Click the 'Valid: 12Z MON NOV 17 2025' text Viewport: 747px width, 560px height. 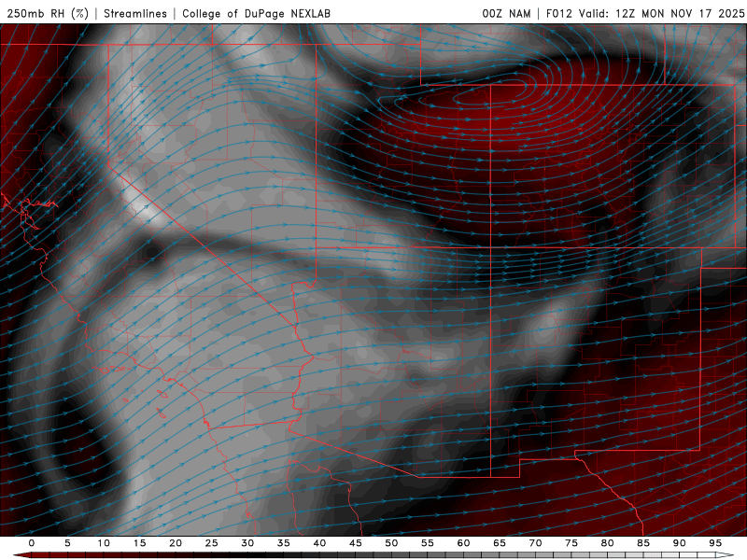[x=661, y=13]
